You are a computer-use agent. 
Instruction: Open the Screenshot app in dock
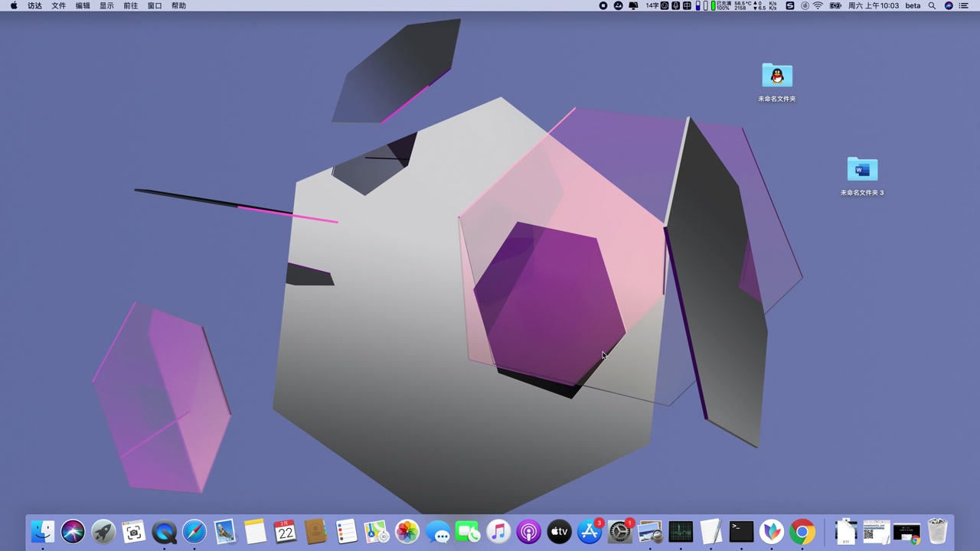tap(134, 531)
